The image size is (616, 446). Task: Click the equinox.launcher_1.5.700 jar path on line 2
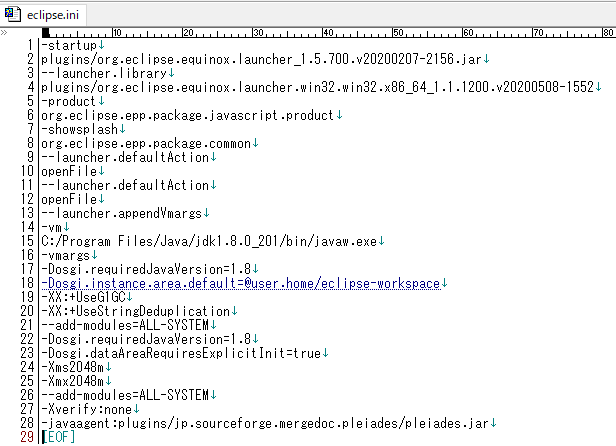pos(261,59)
